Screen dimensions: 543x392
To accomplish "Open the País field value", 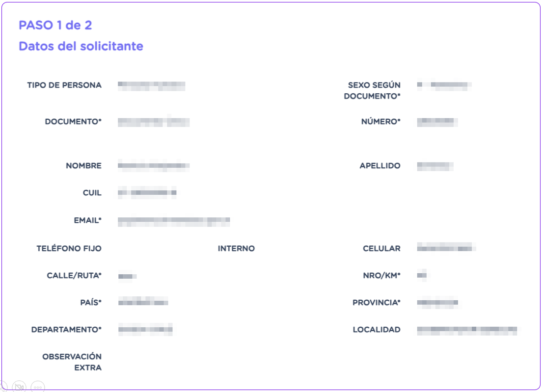I will pyautogui.click(x=143, y=302).
